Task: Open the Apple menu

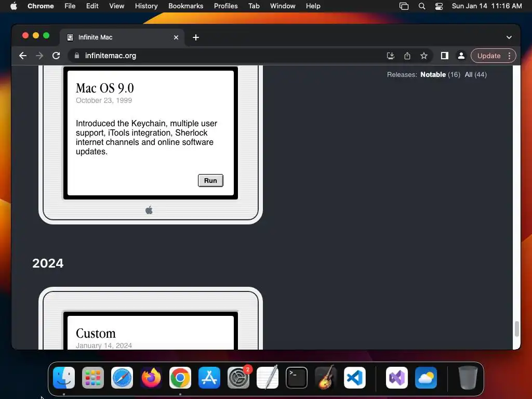Action: click(x=14, y=6)
